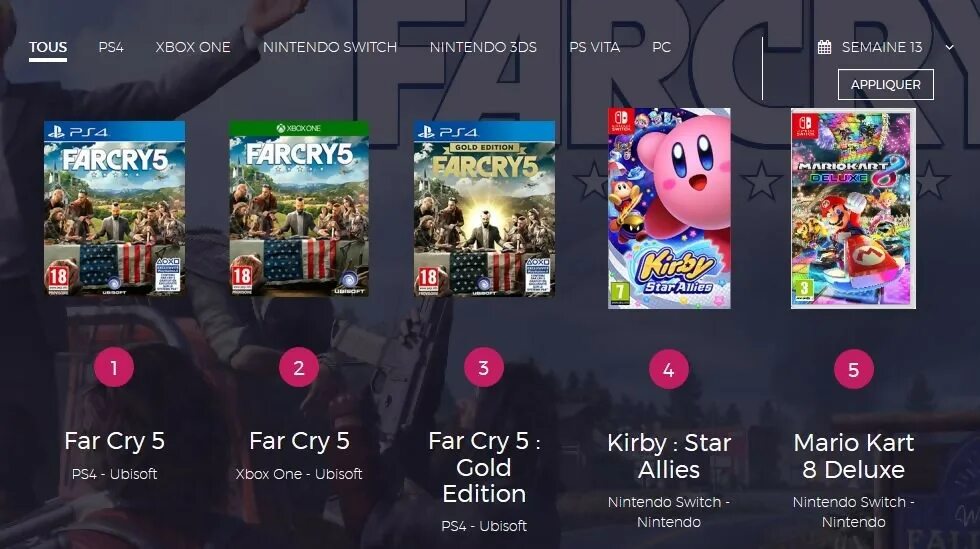Open Far Cry 5 Xbox One cover
Image resolution: width=980 pixels, height=549 pixels.
pos(299,208)
